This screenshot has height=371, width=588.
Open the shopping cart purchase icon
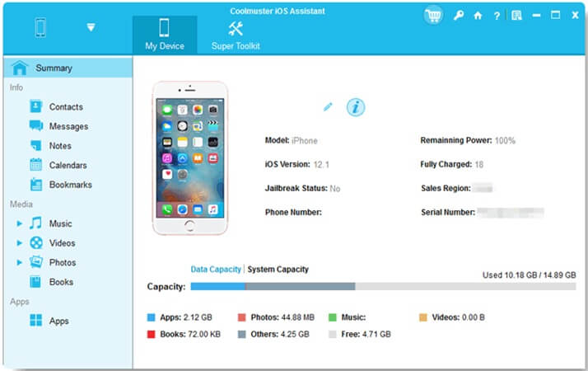tap(433, 16)
